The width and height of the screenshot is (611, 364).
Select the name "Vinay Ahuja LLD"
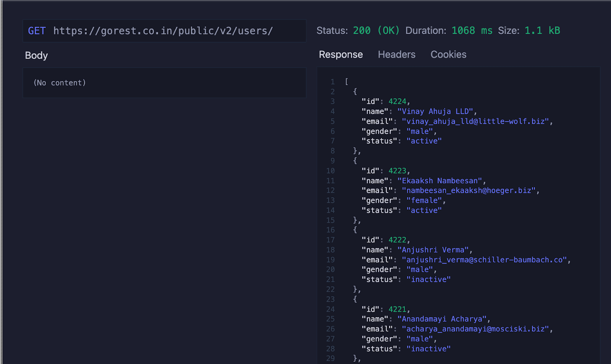pyautogui.click(x=435, y=112)
